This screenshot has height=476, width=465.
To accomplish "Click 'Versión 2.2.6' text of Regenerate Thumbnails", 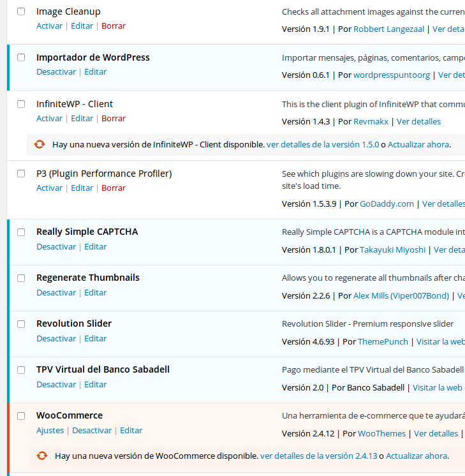I will (x=306, y=295).
